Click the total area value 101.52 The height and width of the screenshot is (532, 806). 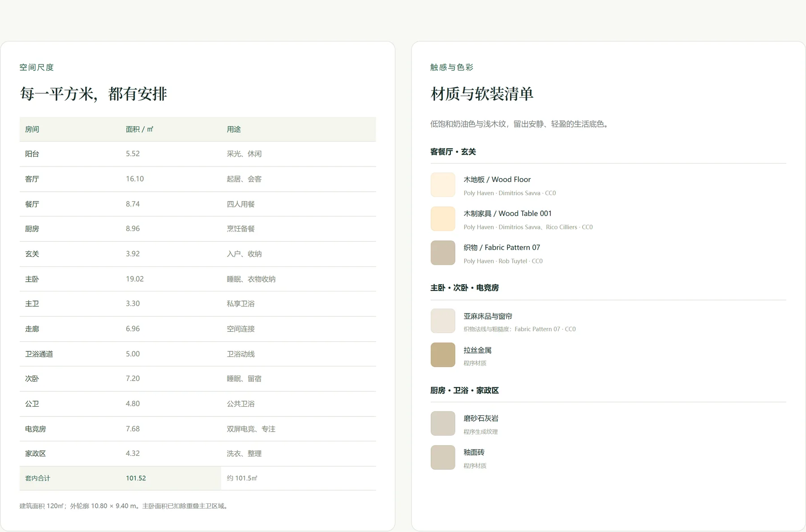tap(136, 478)
